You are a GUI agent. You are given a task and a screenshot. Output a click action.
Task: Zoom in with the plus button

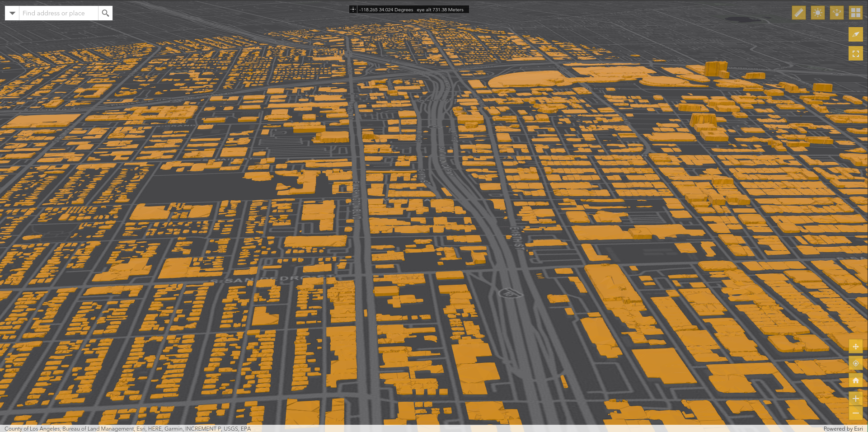pyautogui.click(x=856, y=399)
